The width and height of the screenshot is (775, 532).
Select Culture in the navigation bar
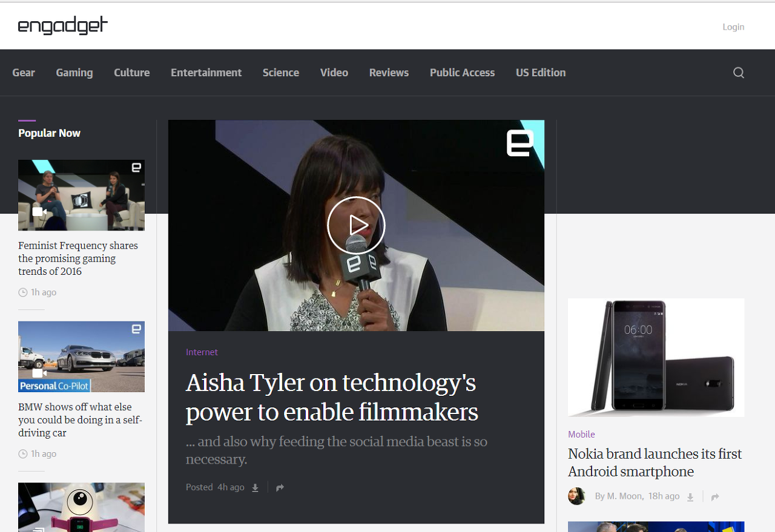click(132, 73)
